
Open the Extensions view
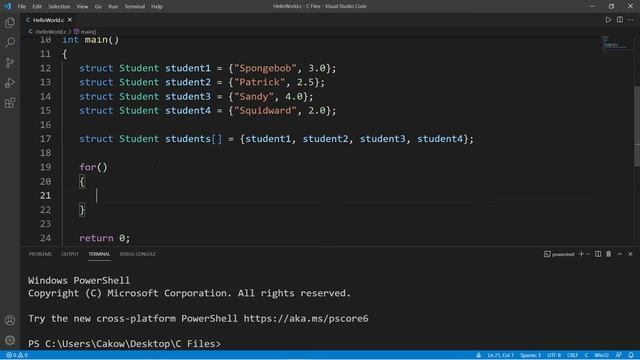point(10,102)
